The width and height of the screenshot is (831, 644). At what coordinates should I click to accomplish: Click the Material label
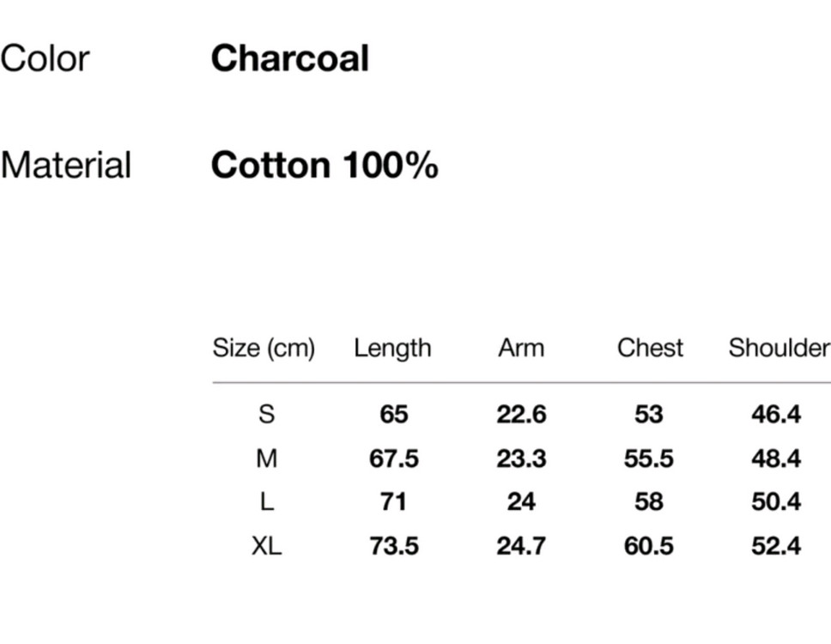(x=65, y=165)
